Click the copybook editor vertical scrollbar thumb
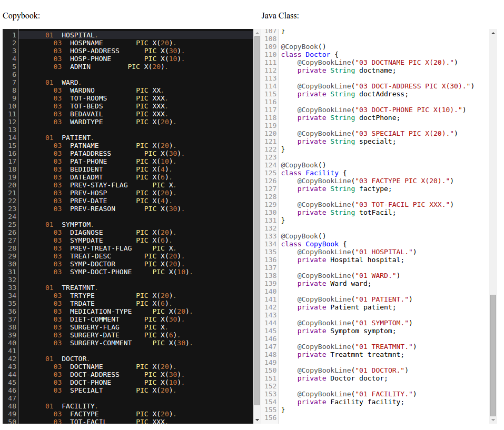 tap(257, 221)
